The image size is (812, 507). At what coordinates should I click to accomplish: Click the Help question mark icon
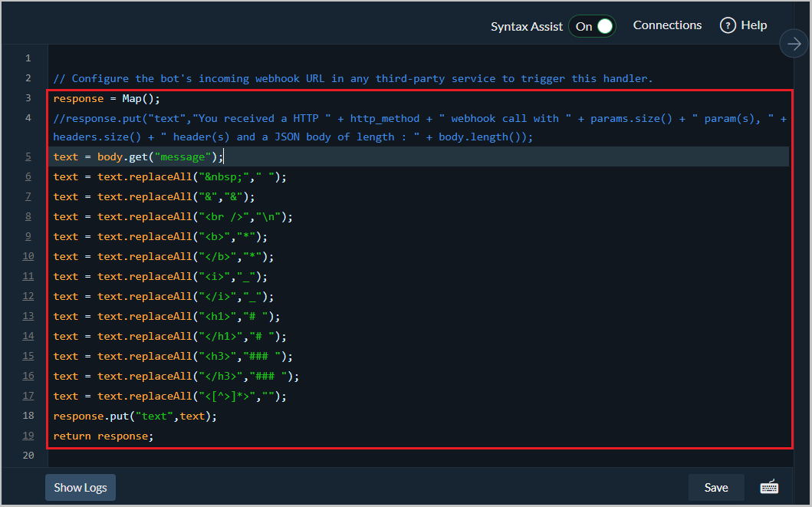click(x=728, y=25)
